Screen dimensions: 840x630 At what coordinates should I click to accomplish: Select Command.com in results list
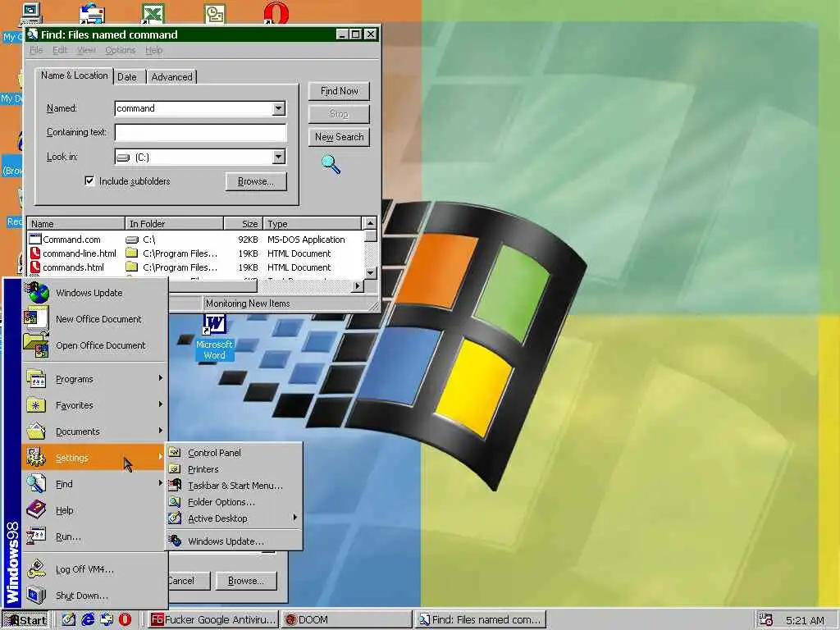click(66, 240)
